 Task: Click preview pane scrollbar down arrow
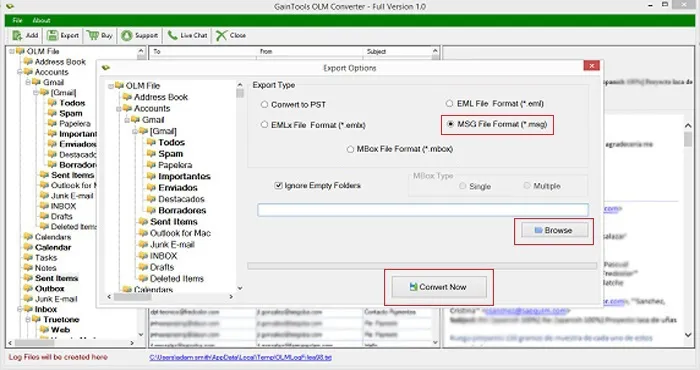tap(688, 334)
